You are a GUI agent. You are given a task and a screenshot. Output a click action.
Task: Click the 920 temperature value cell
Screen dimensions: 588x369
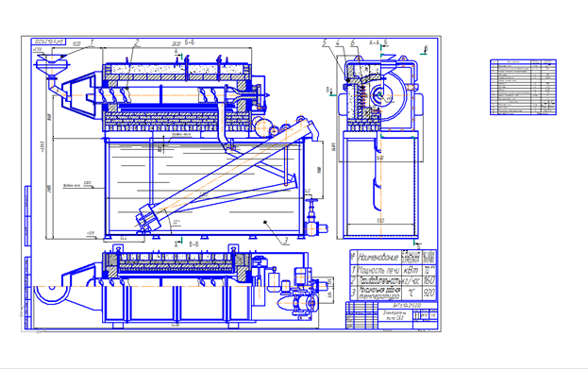[x=429, y=294]
